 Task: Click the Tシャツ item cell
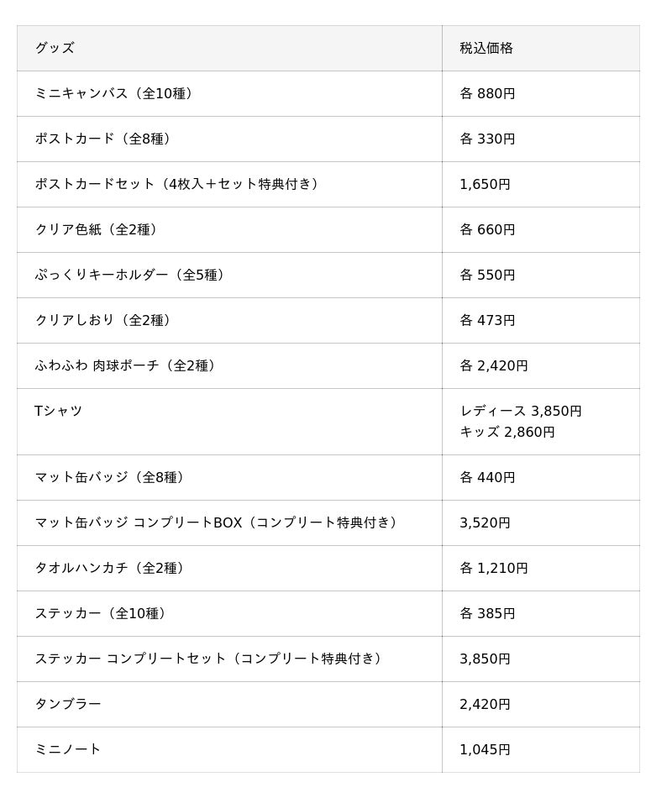pyautogui.click(x=229, y=422)
